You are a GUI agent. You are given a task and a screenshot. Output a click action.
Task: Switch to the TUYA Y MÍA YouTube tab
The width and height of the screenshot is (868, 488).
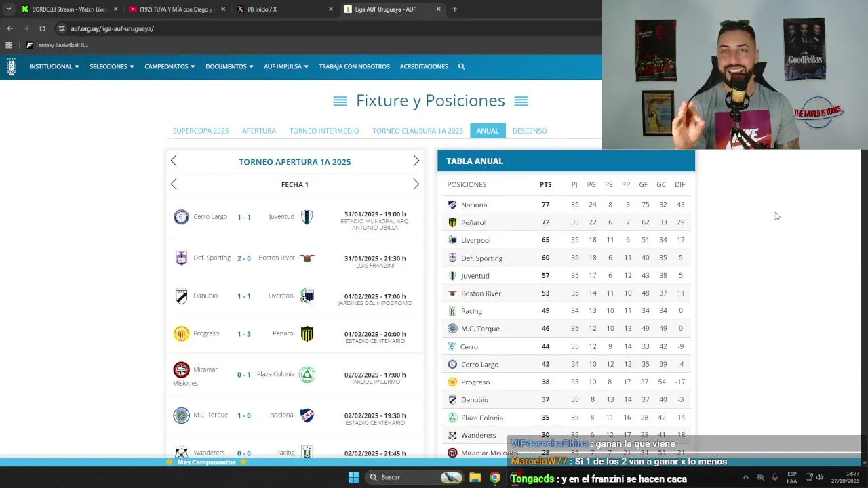point(176,9)
